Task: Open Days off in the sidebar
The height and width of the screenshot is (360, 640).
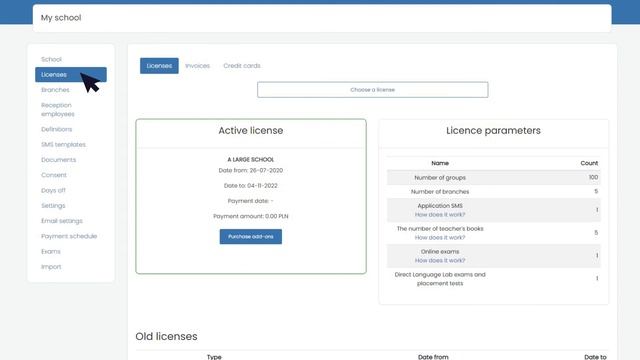Action: tap(53, 190)
